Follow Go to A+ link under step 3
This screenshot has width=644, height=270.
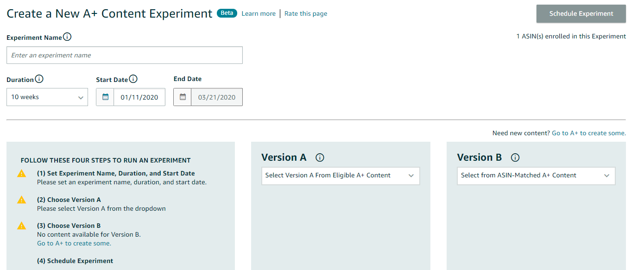coord(74,243)
